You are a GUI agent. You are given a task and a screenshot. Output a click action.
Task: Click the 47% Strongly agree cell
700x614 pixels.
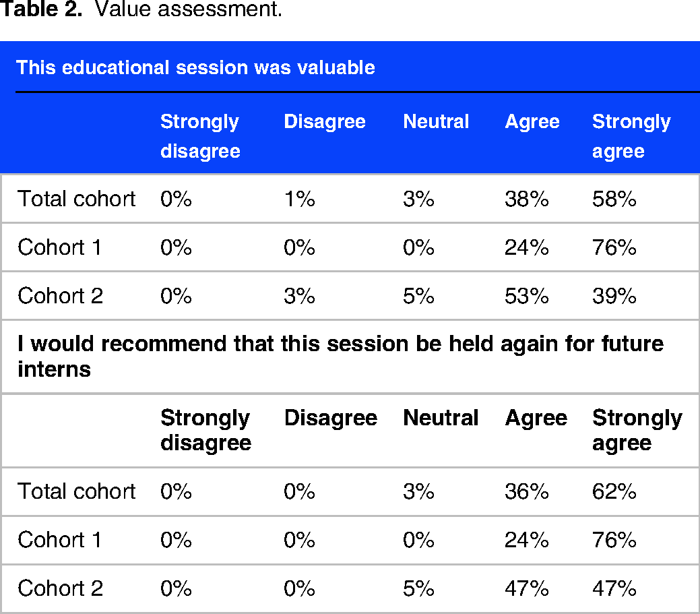[614, 588]
